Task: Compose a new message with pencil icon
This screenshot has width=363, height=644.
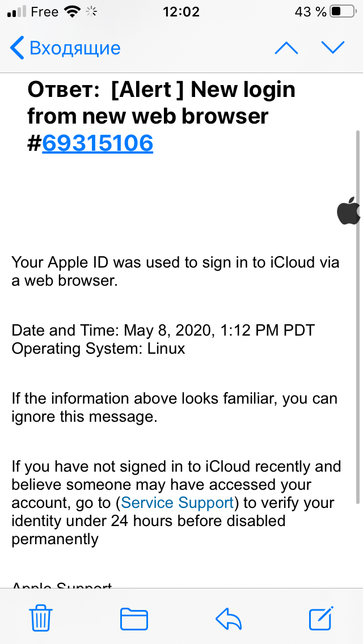Action: point(321,618)
